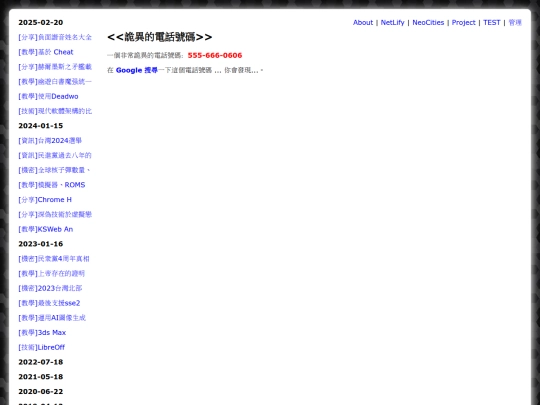Collapse the 2025-02-20 date group

[41, 22]
